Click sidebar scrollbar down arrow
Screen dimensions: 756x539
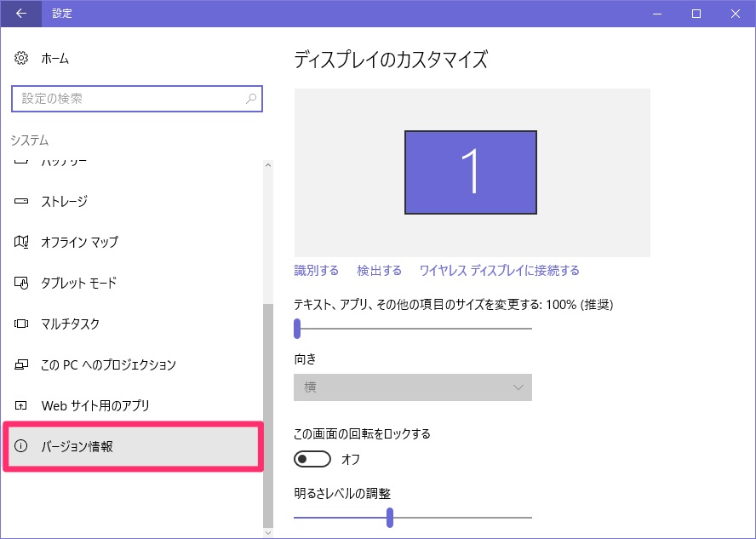click(x=268, y=533)
